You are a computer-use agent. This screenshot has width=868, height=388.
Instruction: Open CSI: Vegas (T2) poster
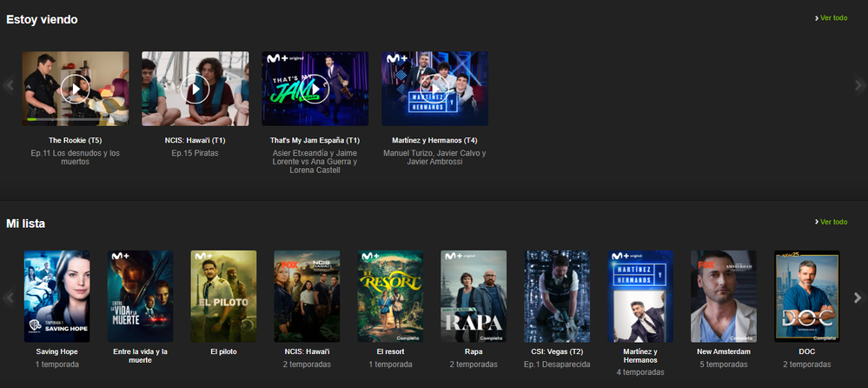tap(557, 296)
